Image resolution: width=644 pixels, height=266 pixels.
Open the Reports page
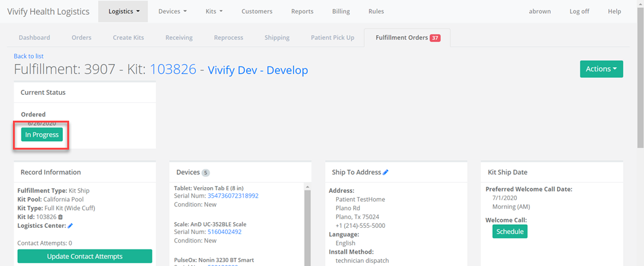[302, 11]
